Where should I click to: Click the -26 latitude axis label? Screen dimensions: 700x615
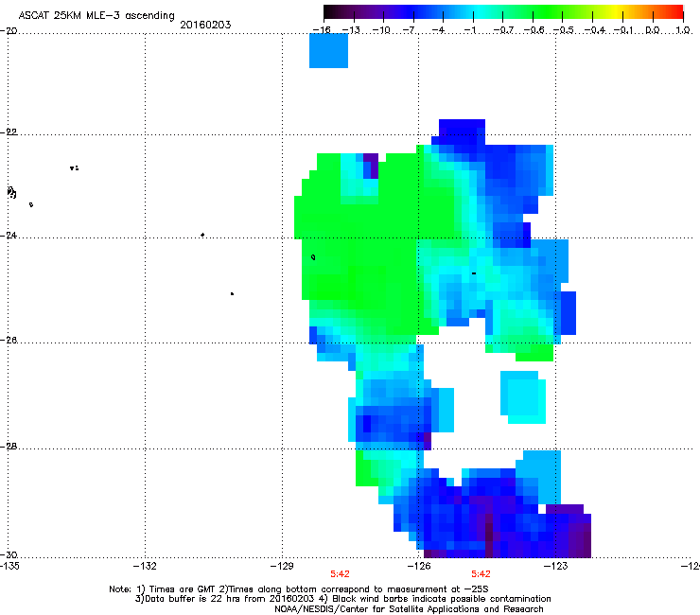9,341
